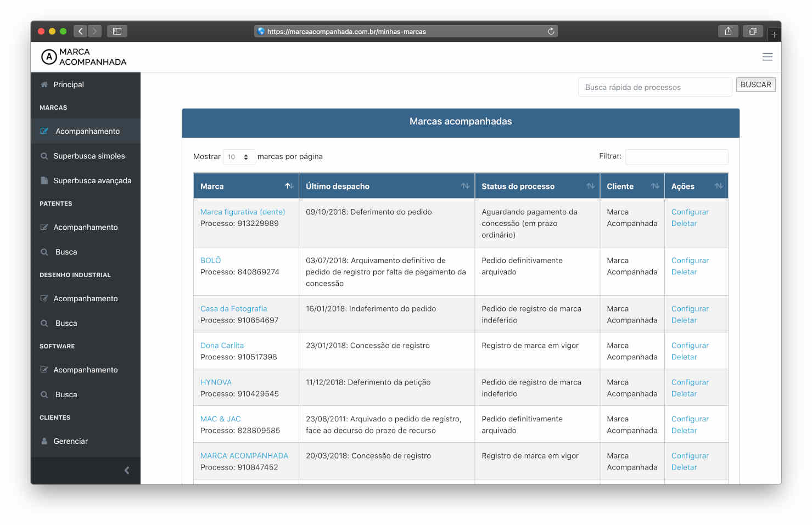Open the HYNOVA trademark link
Image resolution: width=812 pixels, height=525 pixels.
[216, 382]
